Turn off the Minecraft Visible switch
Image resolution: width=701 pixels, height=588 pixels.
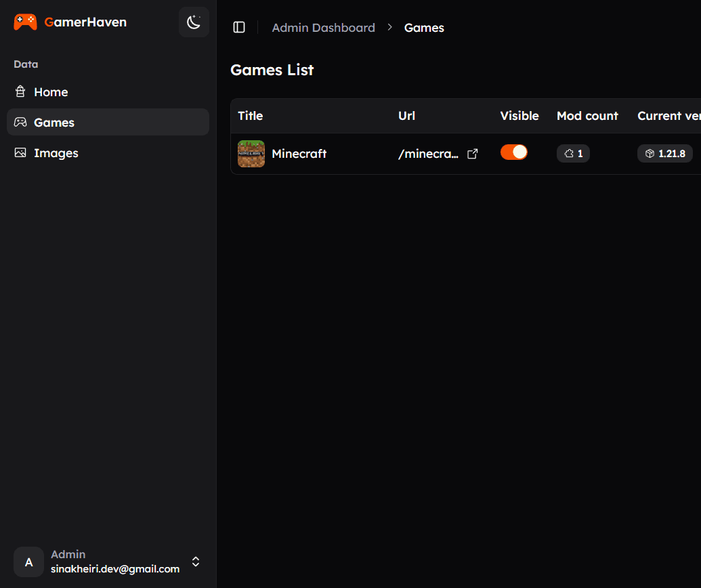pyautogui.click(x=513, y=152)
